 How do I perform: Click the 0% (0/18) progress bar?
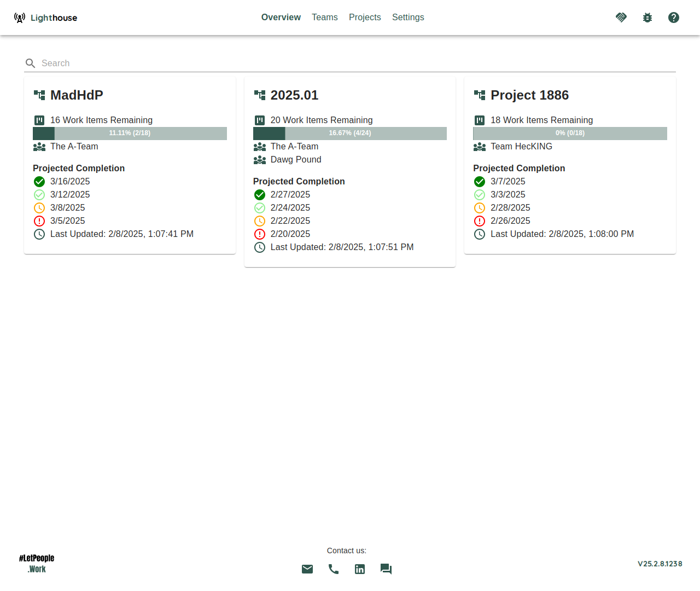(570, 134)
